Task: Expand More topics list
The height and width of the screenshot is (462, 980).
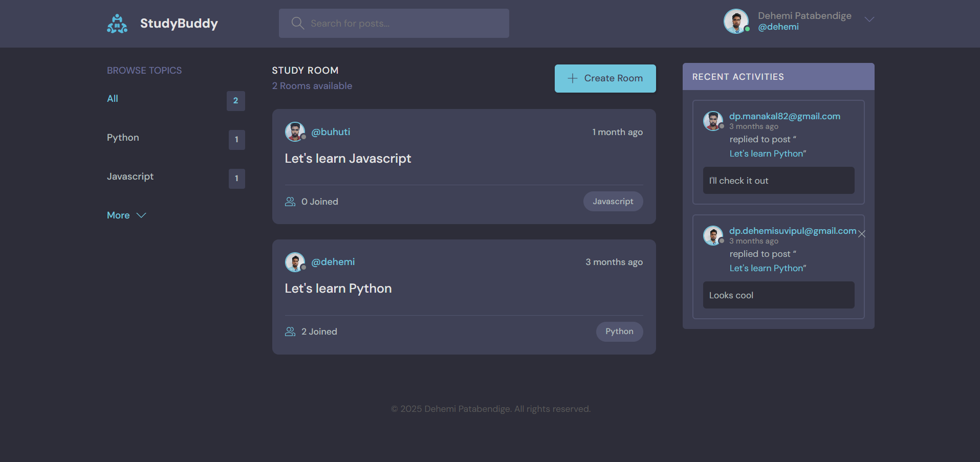Action: 126,215
